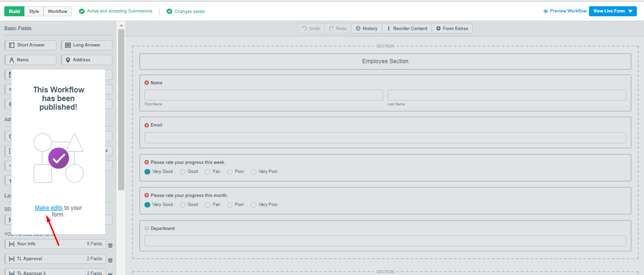Switch to the Style tab
This screenshot has width=644, height=275.
pyautogui.click(x=34, y=11)
